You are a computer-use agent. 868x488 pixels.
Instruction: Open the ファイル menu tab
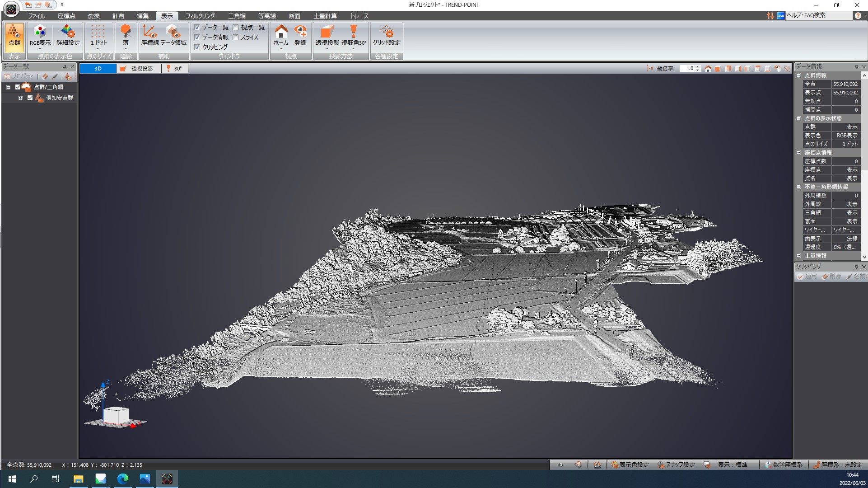[37, 16]
